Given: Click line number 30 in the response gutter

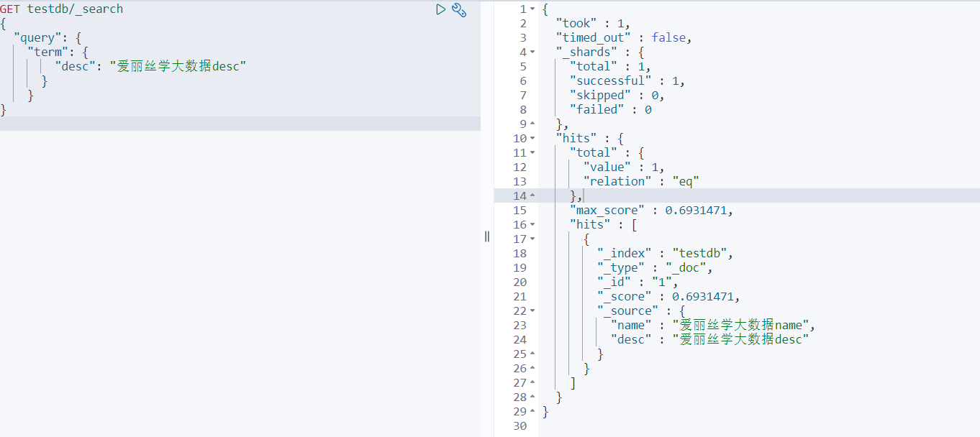Looking at the screenshot, I should tap(520, 426).
